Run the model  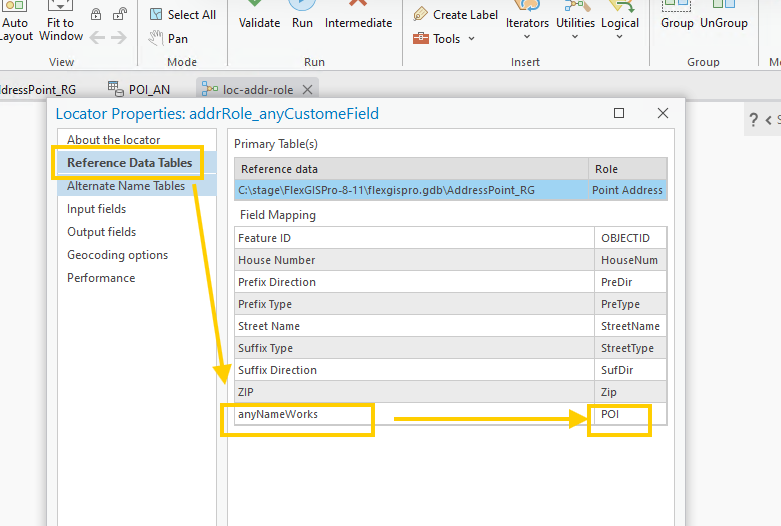point(302,16)
